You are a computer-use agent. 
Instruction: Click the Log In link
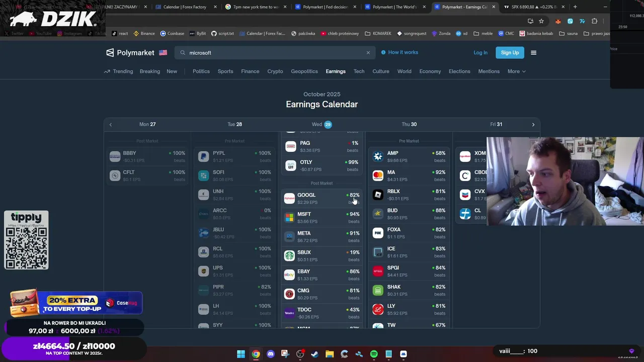(480, 53)
